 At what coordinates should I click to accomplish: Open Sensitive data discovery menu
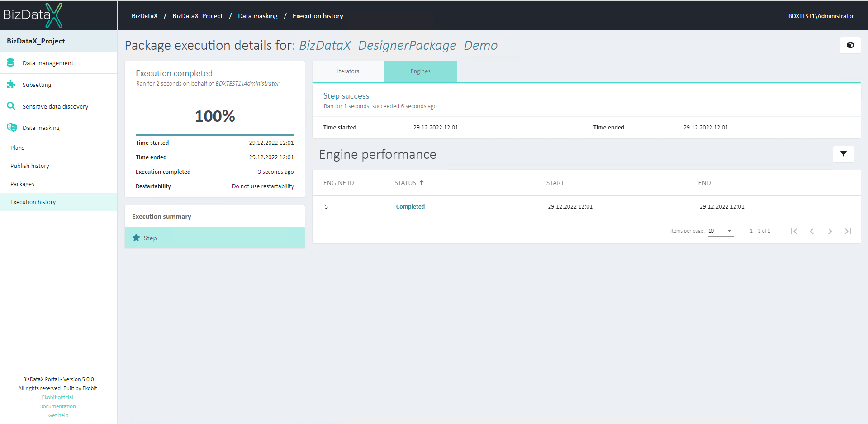coord(59,106)
